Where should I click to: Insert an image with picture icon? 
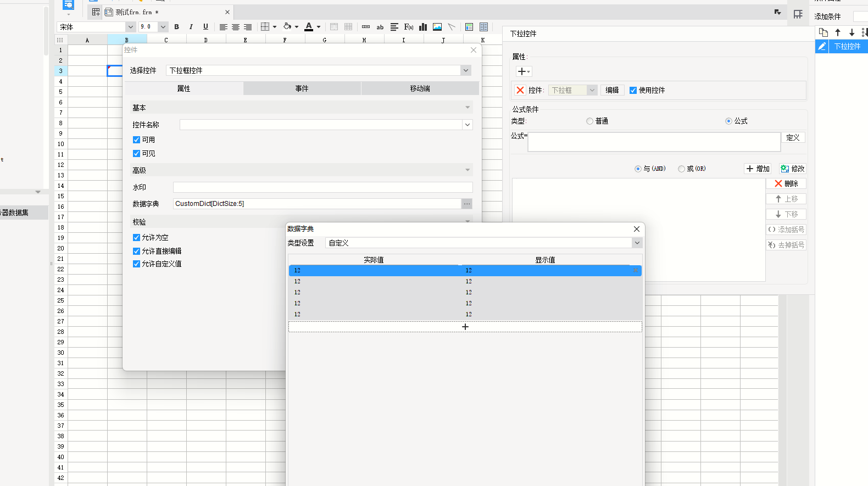[x=437, y=27]
